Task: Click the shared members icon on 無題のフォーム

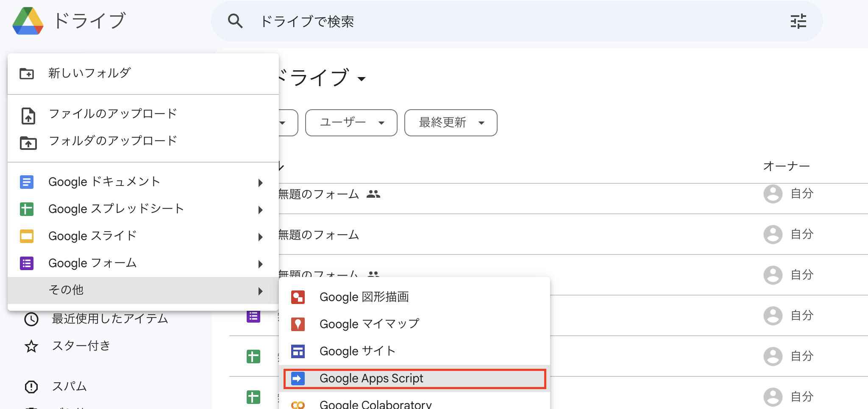Action: [373, 193]
